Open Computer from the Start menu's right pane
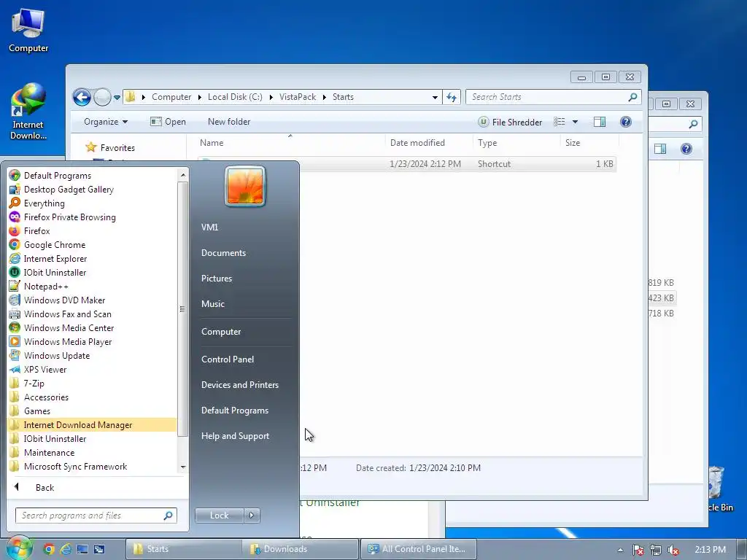Viewport: 747px width, 560px height. (220, 332)
